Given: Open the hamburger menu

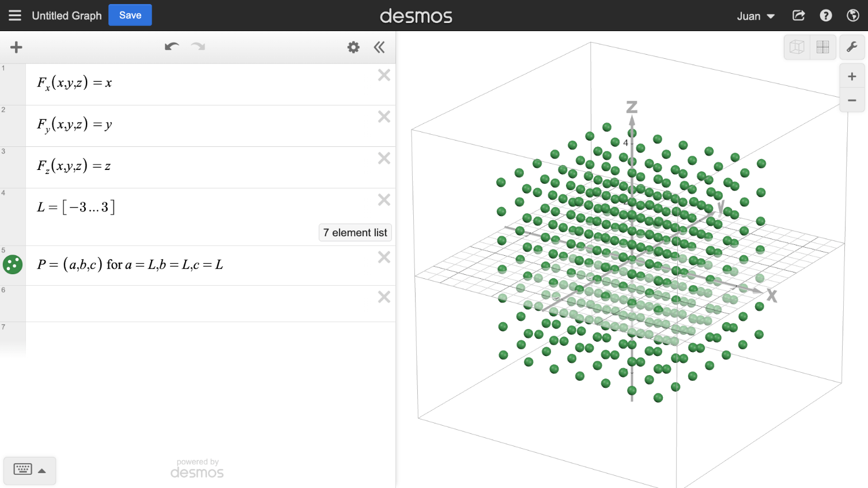Looking at the screenshot, I should point(15,16).
